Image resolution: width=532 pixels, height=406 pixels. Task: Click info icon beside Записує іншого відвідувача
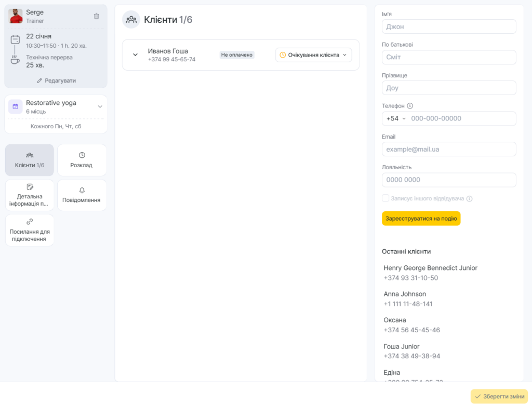click(469, 198)
